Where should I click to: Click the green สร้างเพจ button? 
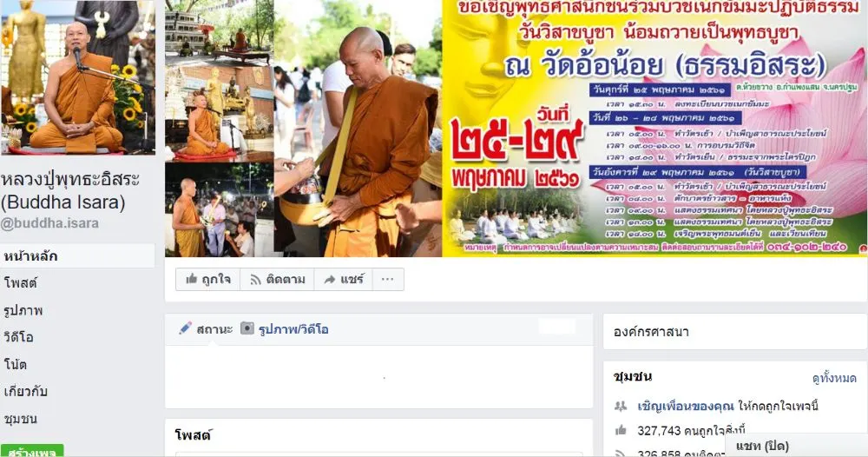tap(32, 451)
